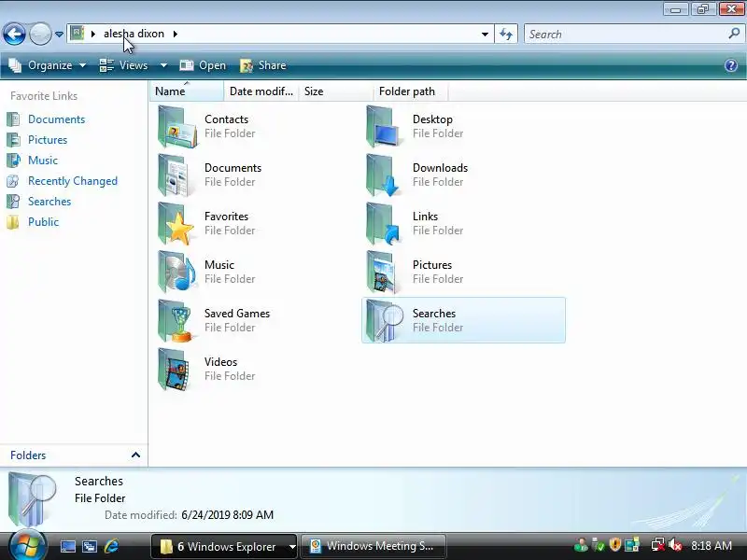
Task: Click the Music link icon in sidebar
Action: point(13,160)
